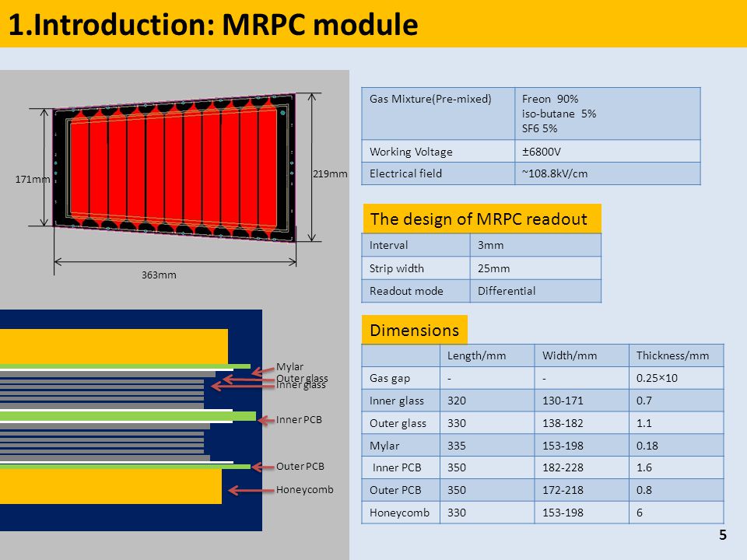Click the 'Inner glass' table row label

point(396,401)
